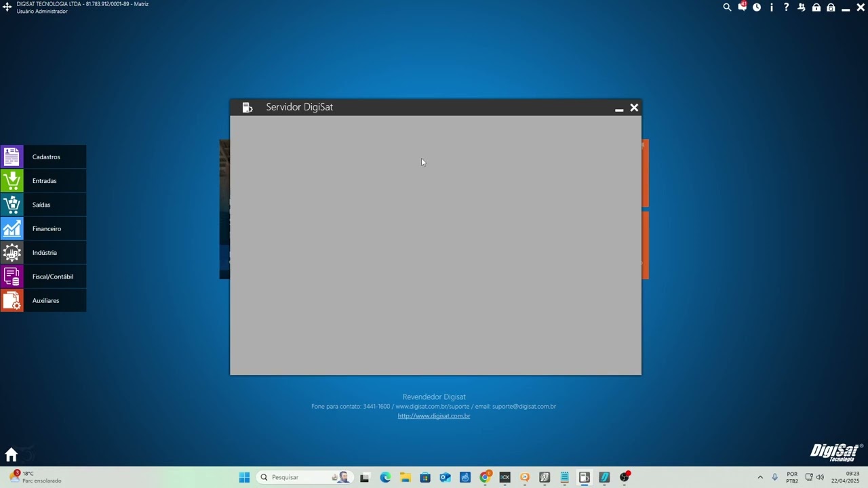Click the Revendedor Digisat text
Image resolution: width=868 pixels, height=488 pixels.
pos(434,396)
